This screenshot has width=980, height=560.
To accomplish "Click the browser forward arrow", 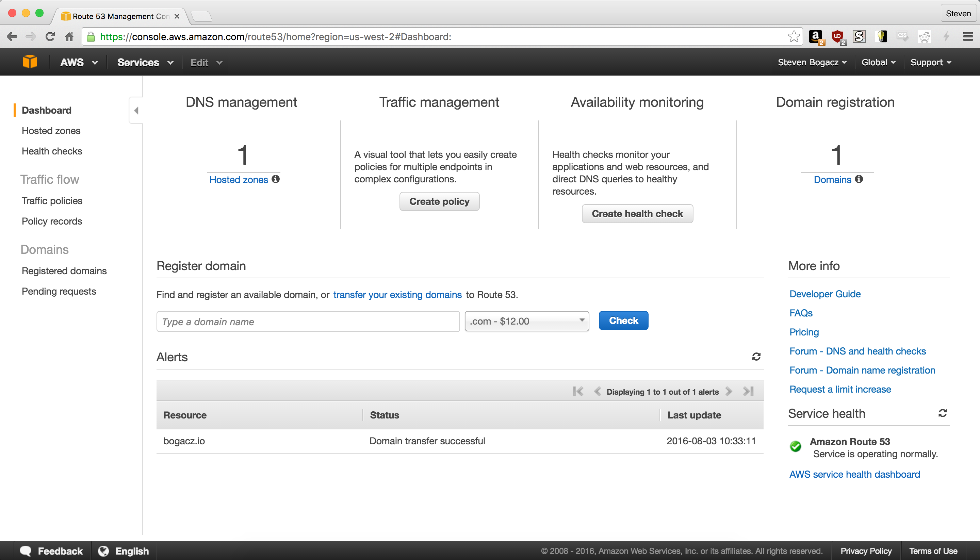I will click(30, 37).
